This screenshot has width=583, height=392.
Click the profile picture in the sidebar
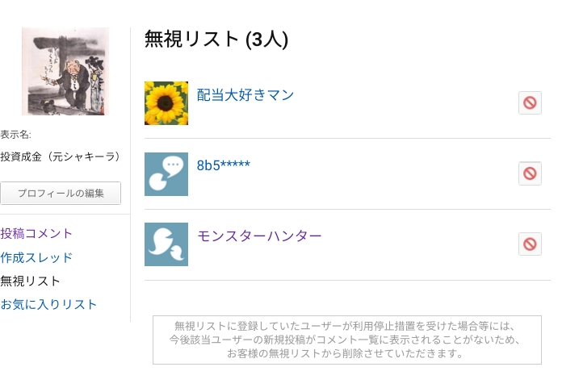point(65,72)
